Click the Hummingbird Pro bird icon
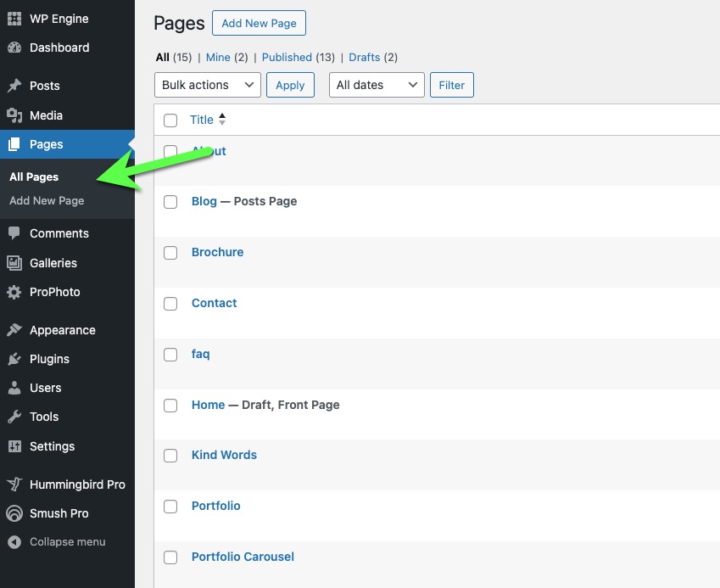This screenshot has height=588, width=720. [14, 484]
